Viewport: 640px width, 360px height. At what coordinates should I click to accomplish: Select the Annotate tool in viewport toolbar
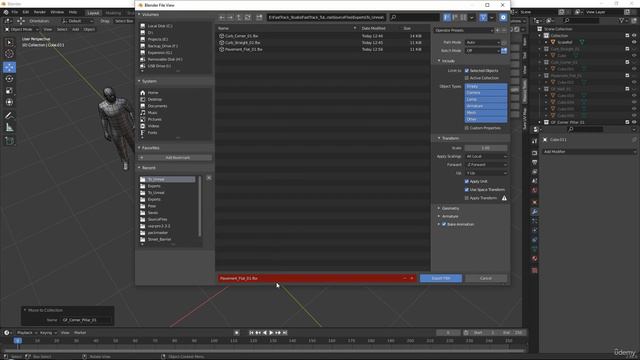[9, 116]
